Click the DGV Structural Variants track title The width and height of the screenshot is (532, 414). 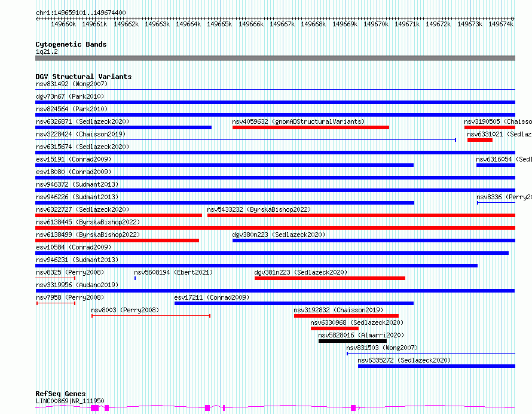(x=84, y=77)
